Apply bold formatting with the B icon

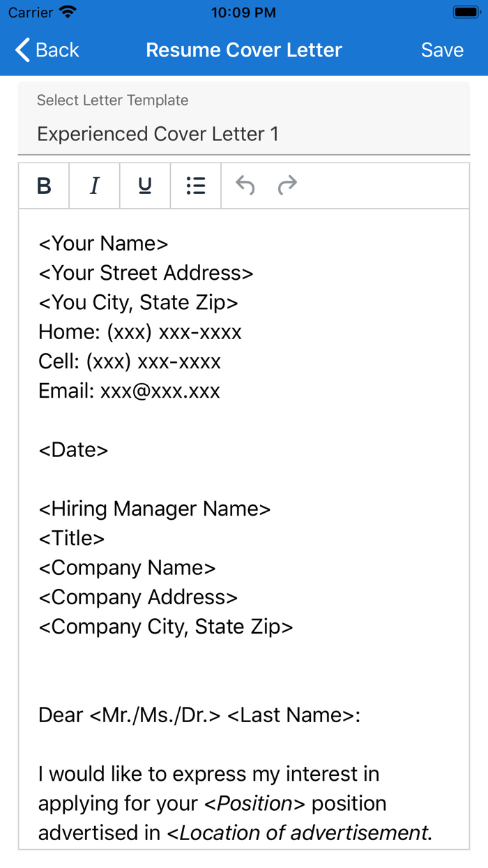(x=43, y=186)
